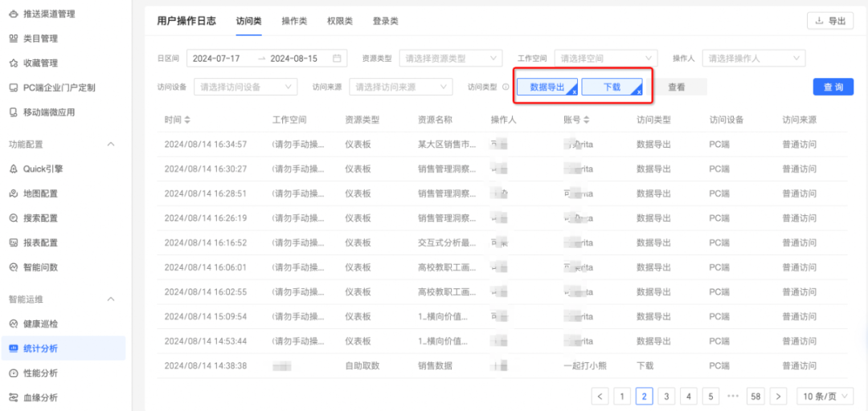Screen dimensions: 868x411
Task: Deselect the 下载 access type tag
Action: (x=612, y=87)
